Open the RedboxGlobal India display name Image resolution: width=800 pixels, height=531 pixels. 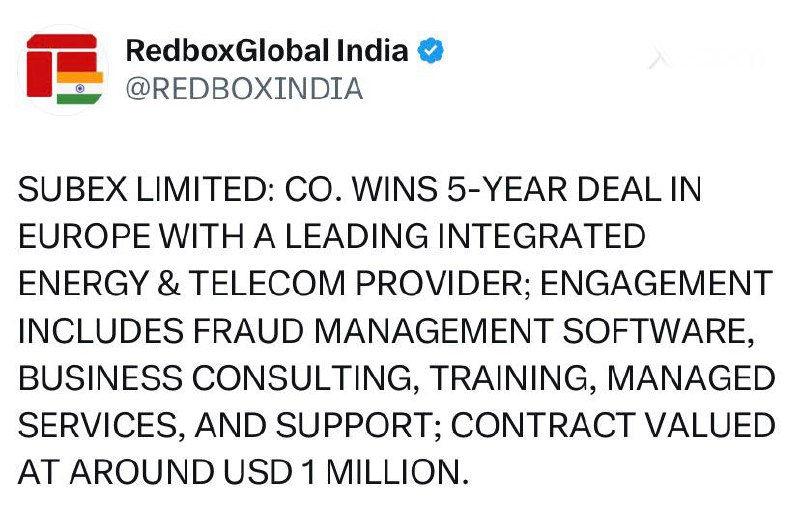pyautogui.click(x=267, y=50)
